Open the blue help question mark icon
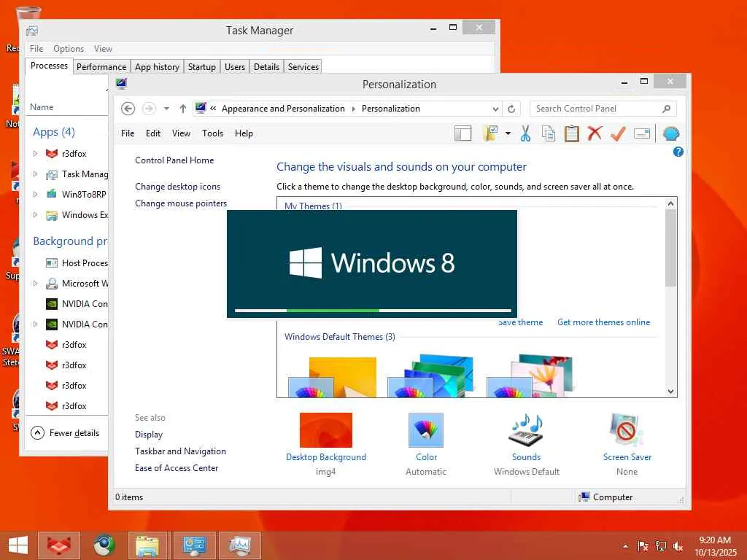Screen dimensions: 747x560 pos(678,152)
